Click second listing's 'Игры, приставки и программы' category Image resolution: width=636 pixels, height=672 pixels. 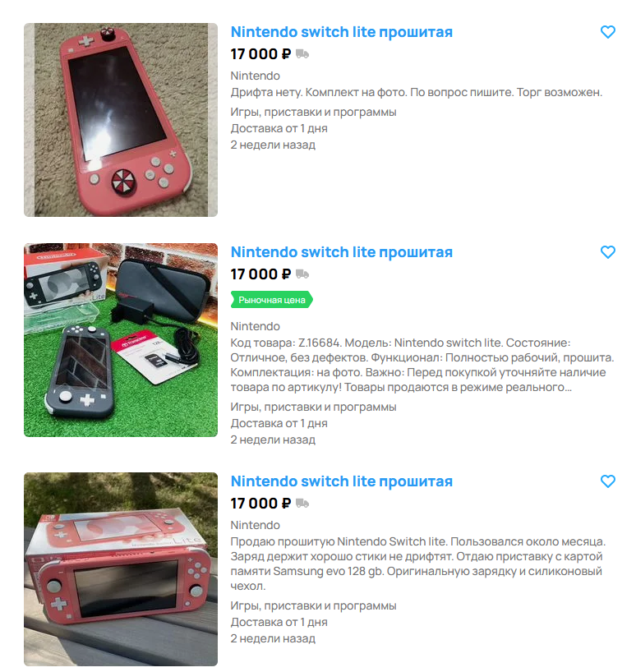[x=313, y=407]
